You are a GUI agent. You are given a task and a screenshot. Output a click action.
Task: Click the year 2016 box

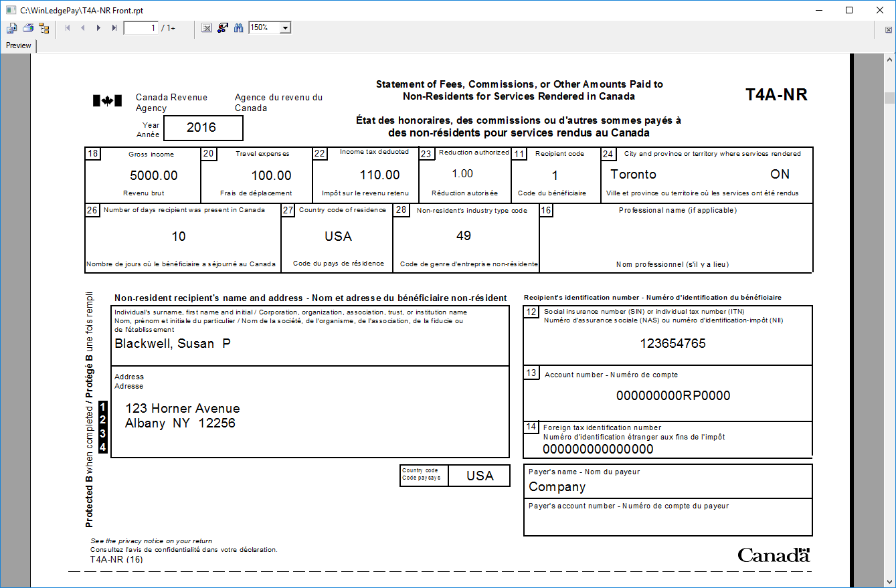pos(202,128)
